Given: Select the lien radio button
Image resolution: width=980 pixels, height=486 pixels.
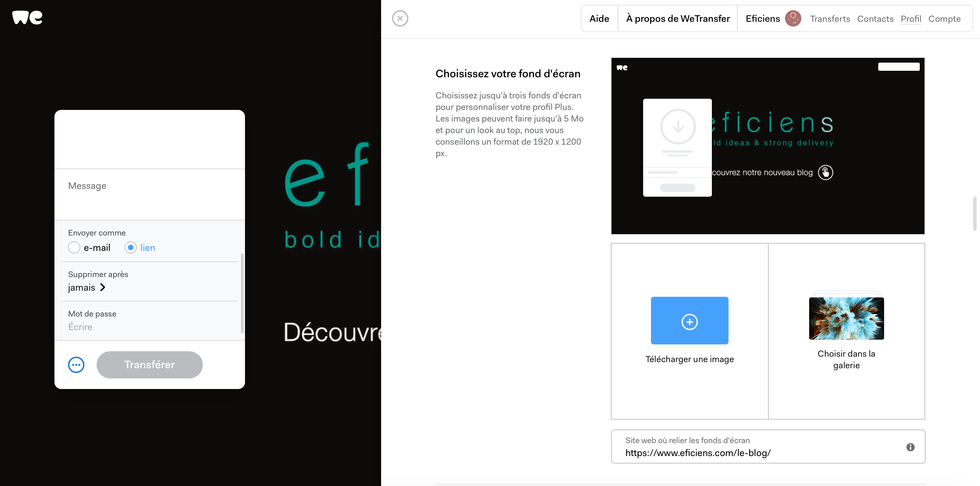Looking at the screenshot, I should (130, 246).
